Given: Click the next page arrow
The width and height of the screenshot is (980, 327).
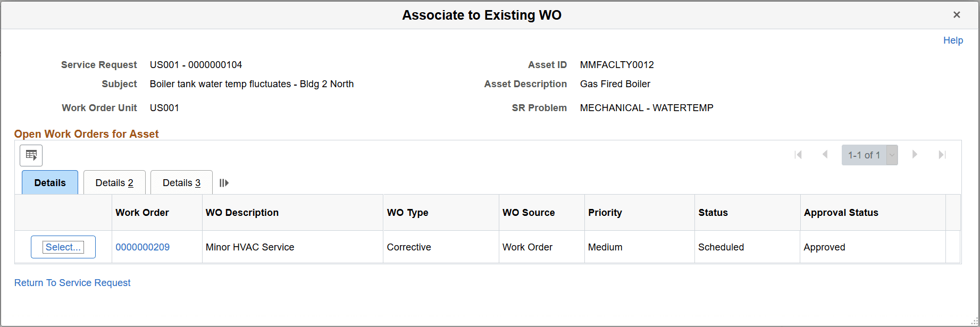Looking at the screenshot, I should pyautogui.click(x=915, y=155).
